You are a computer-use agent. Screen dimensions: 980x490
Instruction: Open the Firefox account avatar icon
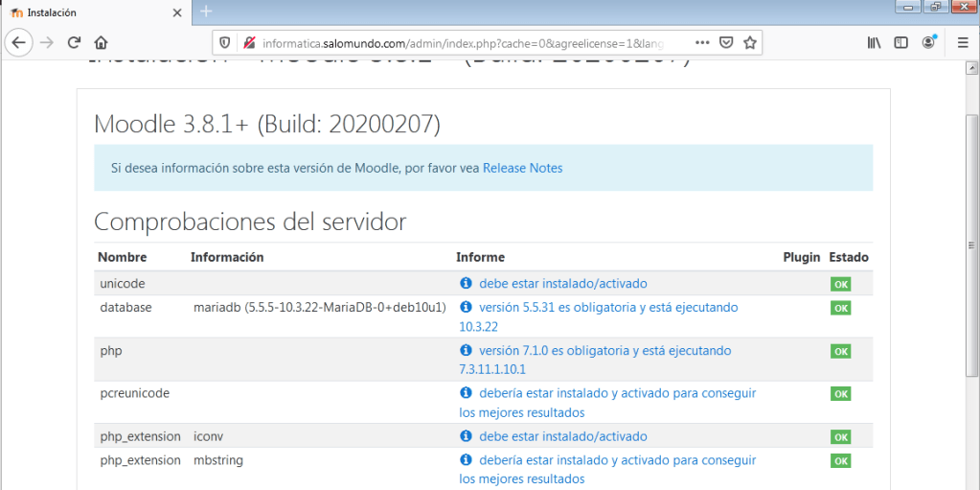(928, 42)
